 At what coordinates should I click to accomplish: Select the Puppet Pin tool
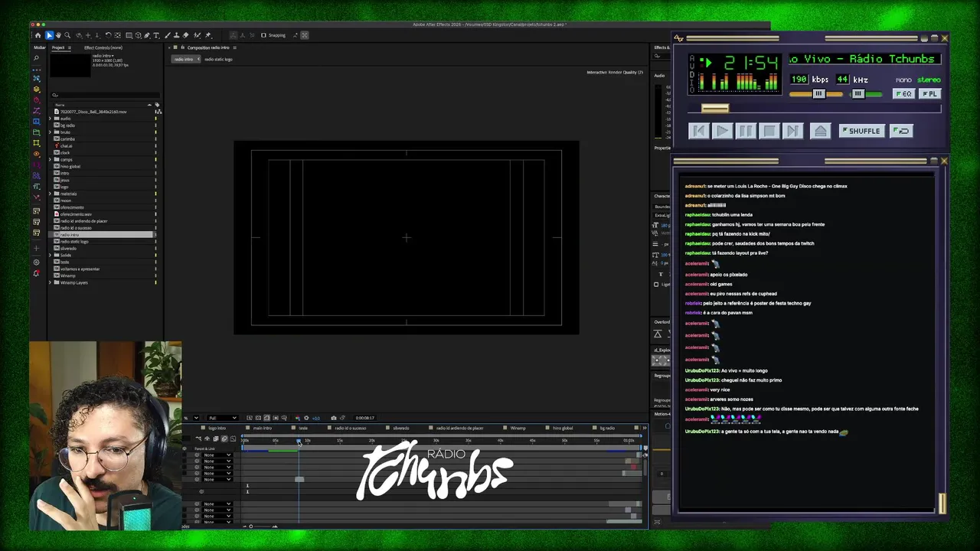pos(207,35)
